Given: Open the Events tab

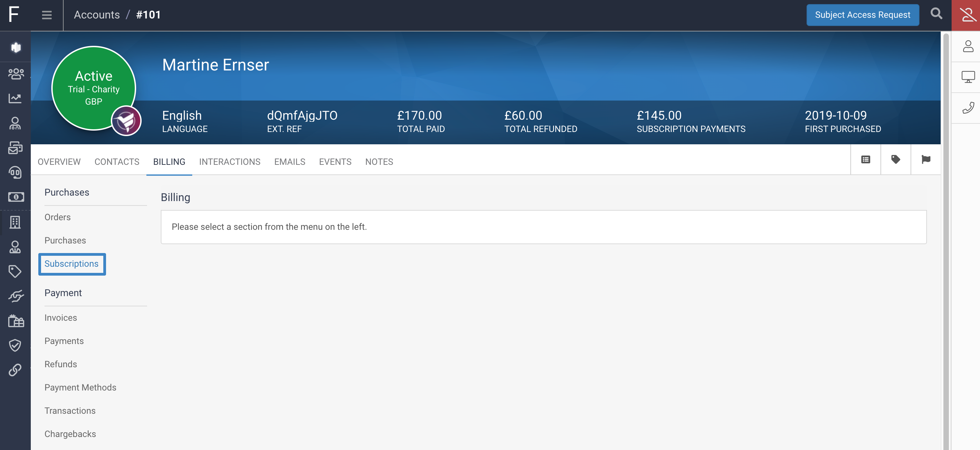Looking at the screenshot, I should coord(335,162).
